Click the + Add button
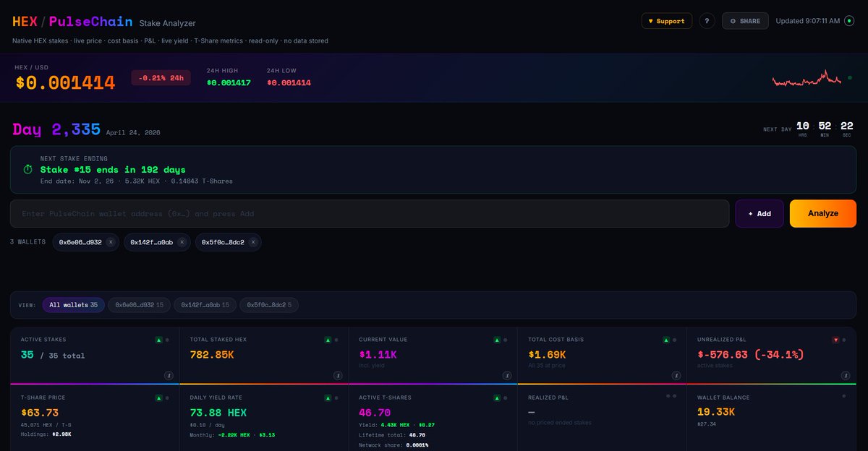The width and height of the screenshot is (868, 451). [759, 214]
